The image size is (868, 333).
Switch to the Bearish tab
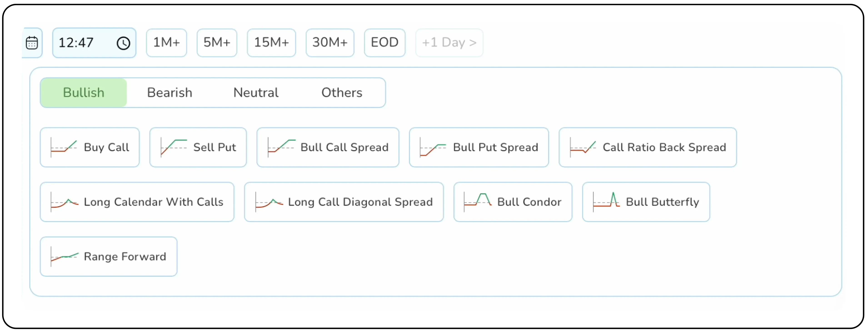coord(170,92)
